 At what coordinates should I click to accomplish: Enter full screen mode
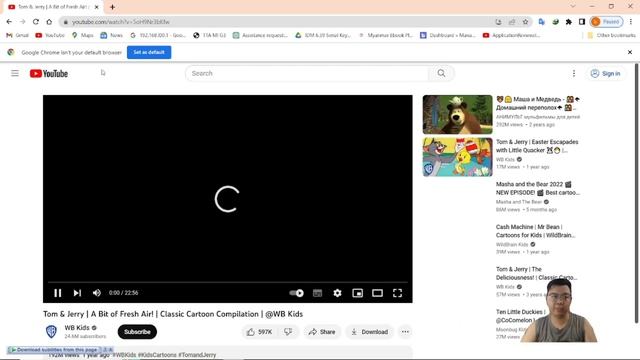click(x=398, y=293)
